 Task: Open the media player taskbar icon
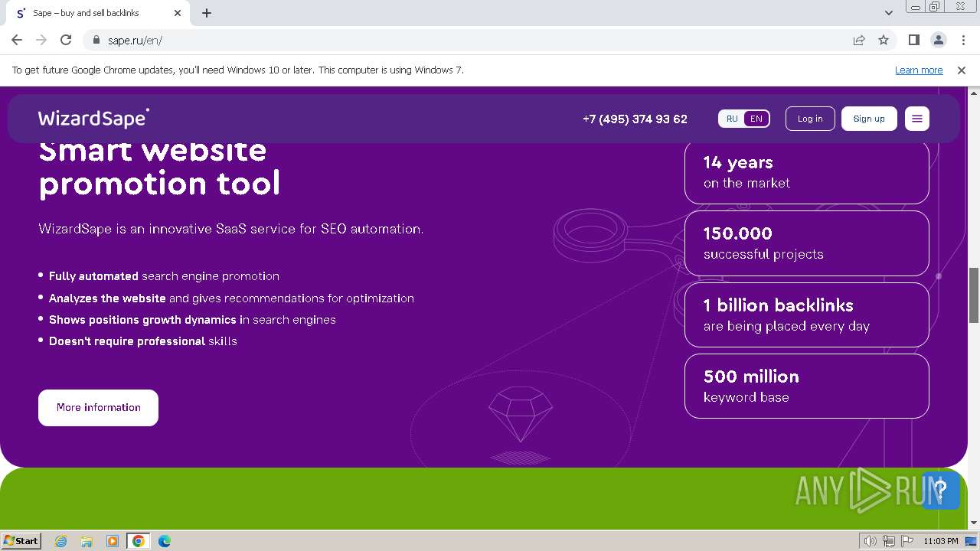pos(113,541)
